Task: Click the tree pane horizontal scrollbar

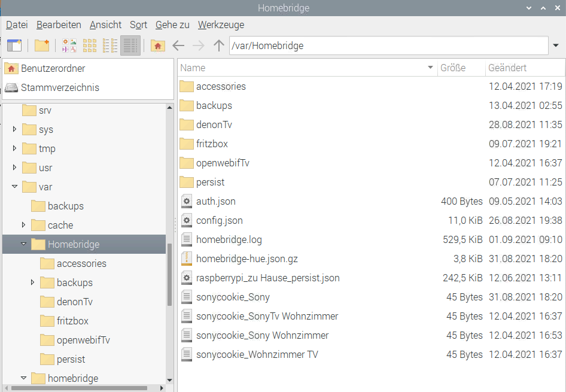Action: tap(79, 388)
